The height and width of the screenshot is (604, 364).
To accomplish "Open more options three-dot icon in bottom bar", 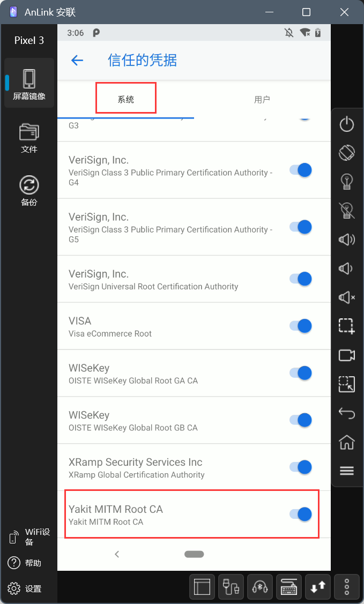I will pyautogui.click(x=347, y=587).
